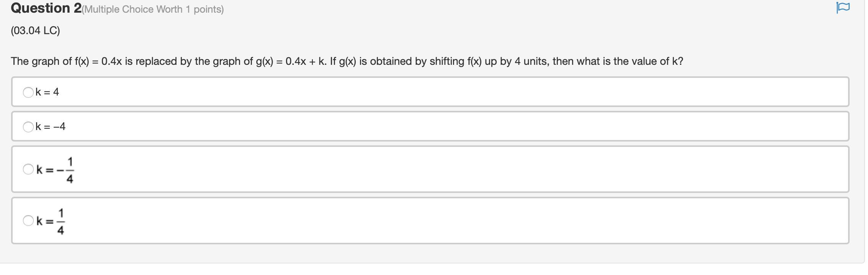The width and height of the screenshot is (868, 275).
Task: Click 'The graph of' at question start
Action: (41, 61)
